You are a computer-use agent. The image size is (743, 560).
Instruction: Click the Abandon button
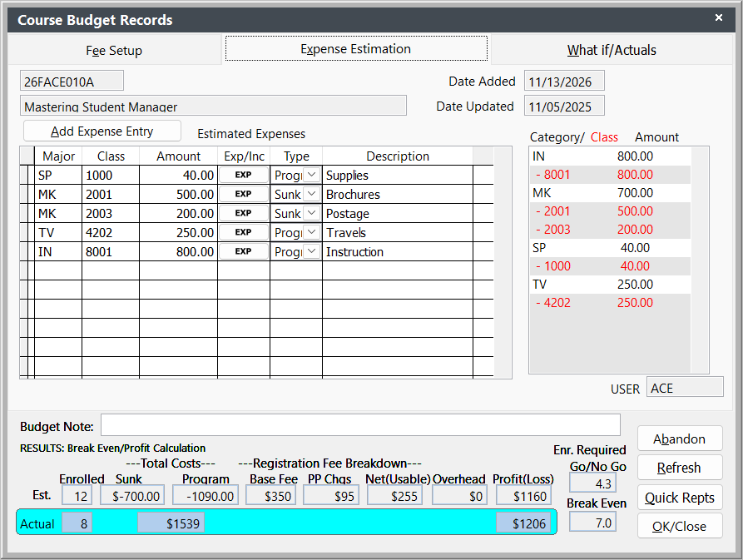(x=680, y=439)
